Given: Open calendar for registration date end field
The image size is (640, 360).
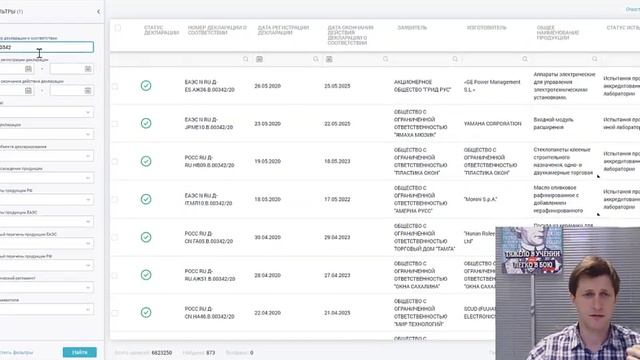Looking at the screenshot, I should [x=88, y=69].
